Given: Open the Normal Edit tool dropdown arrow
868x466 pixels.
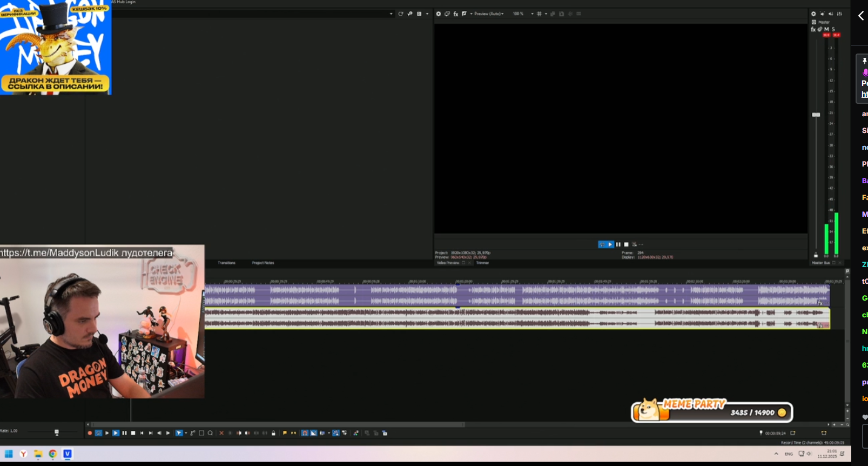Looking at the screenshot, I should coord(186,433).
